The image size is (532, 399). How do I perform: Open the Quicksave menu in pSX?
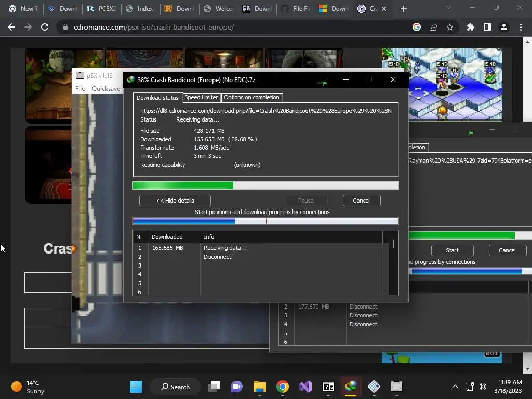pos(106,88)
